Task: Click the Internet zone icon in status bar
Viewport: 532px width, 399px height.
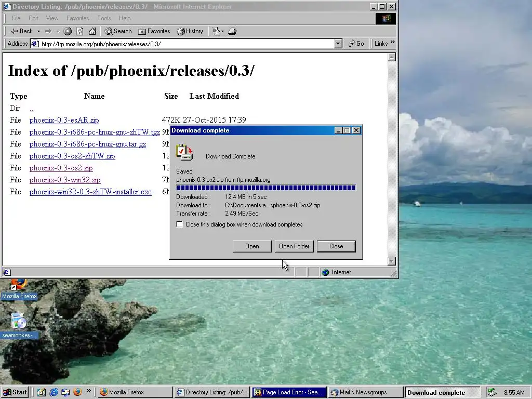Action: click(x=325, y=272)
